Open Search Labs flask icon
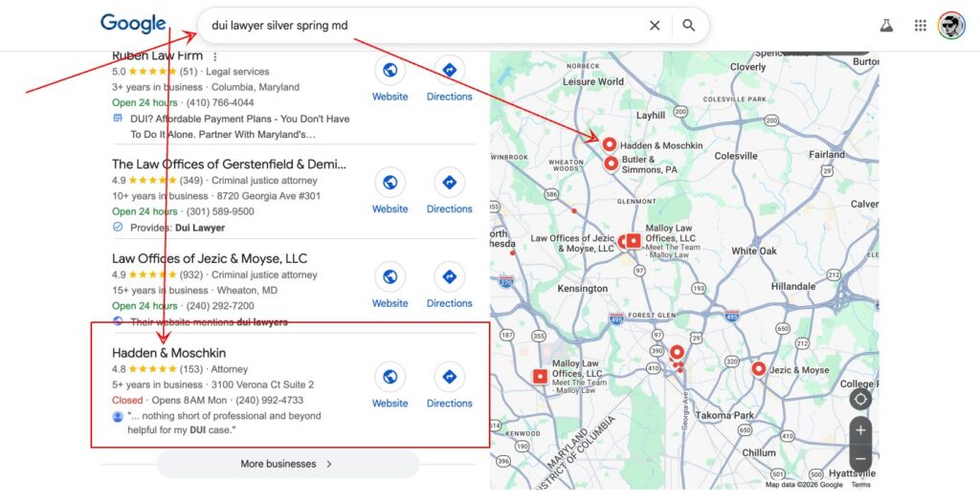The height and width of the screenshot is (504, 980). [x=886, y=26]
